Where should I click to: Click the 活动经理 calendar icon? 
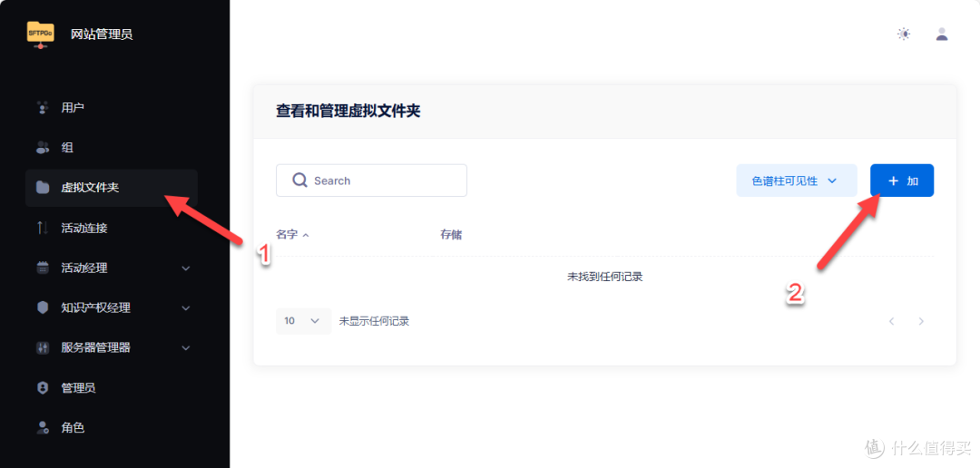(43, 268)
